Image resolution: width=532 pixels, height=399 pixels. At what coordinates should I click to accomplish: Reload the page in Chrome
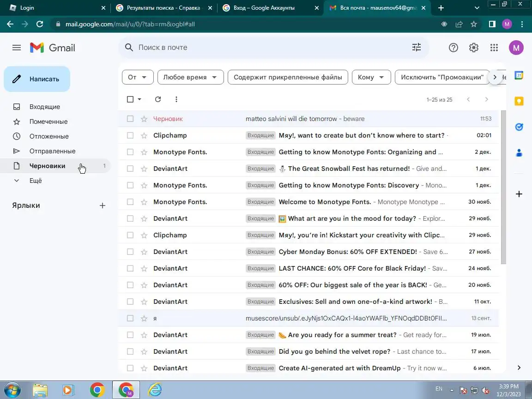click(x=40, y=24)
